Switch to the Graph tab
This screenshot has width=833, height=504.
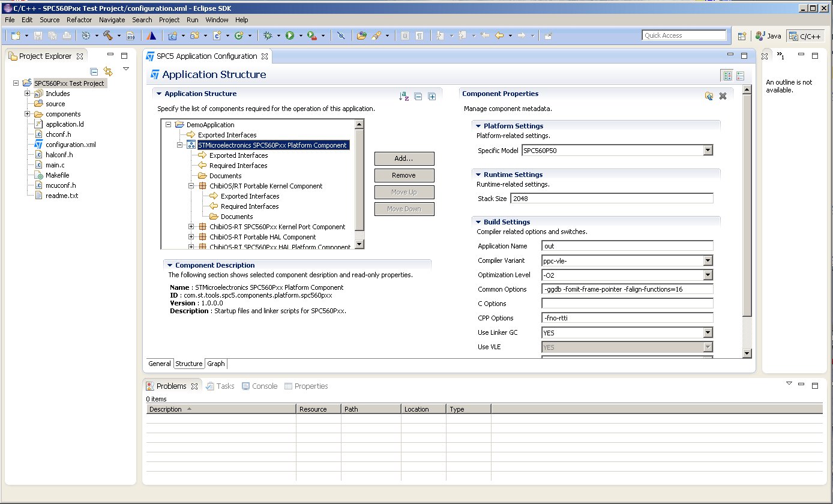point(216,364)
